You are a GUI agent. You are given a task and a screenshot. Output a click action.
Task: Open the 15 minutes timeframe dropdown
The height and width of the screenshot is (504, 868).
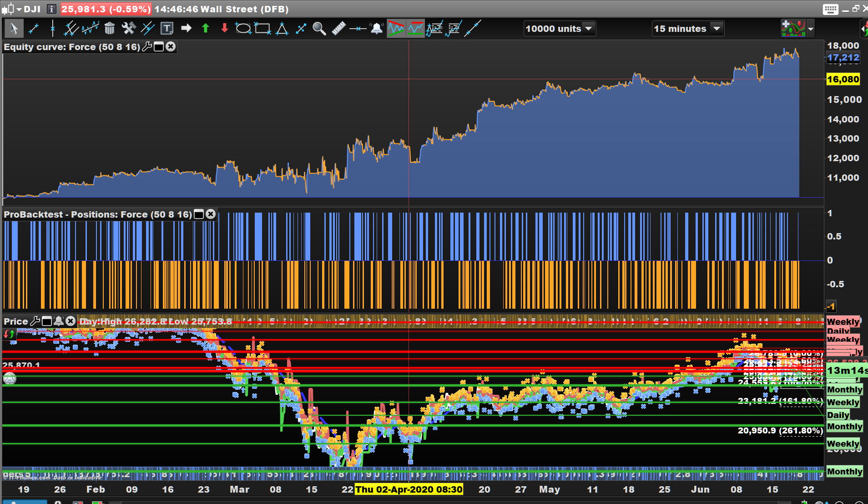tap(687, 29)
